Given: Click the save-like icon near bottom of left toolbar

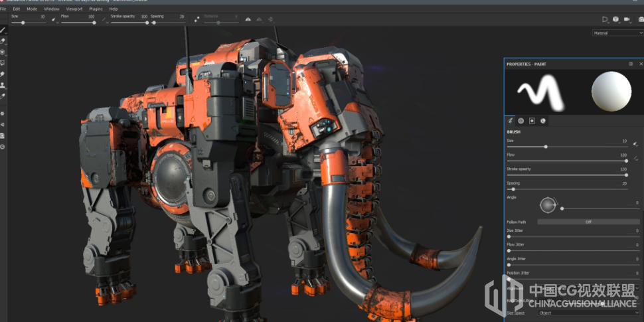Looking at the screenshot, I should click(3, 135).
